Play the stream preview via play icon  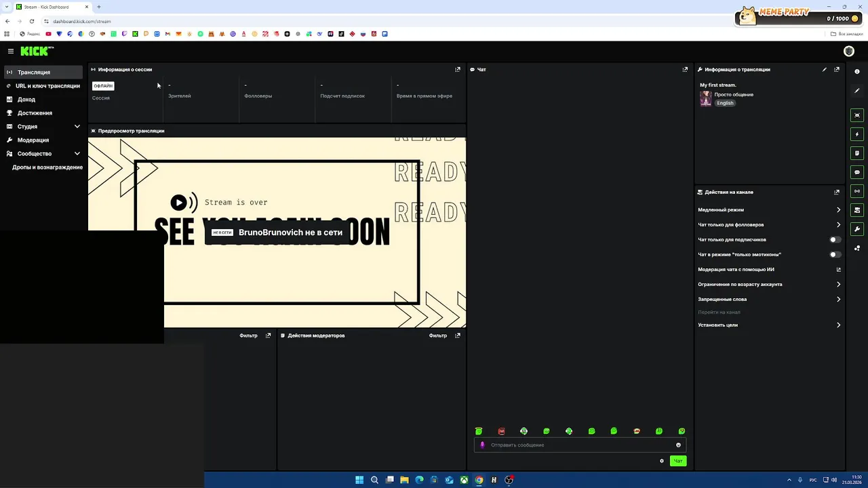point(178,202)
